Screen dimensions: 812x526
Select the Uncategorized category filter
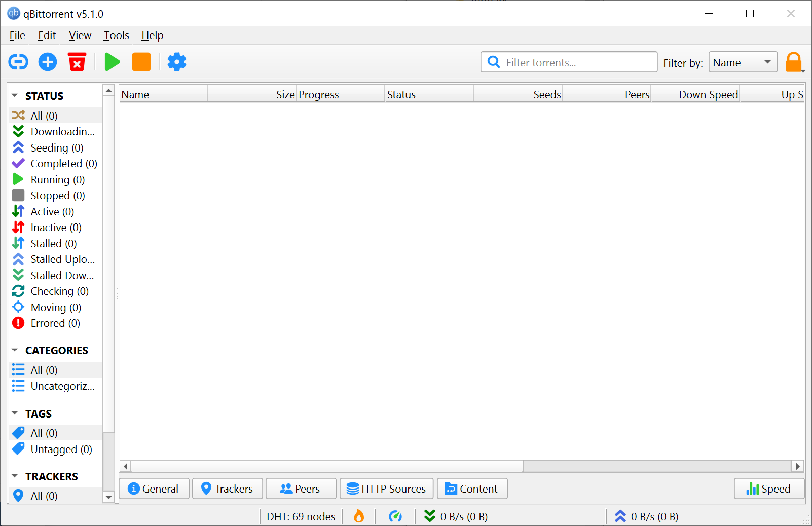55,386
